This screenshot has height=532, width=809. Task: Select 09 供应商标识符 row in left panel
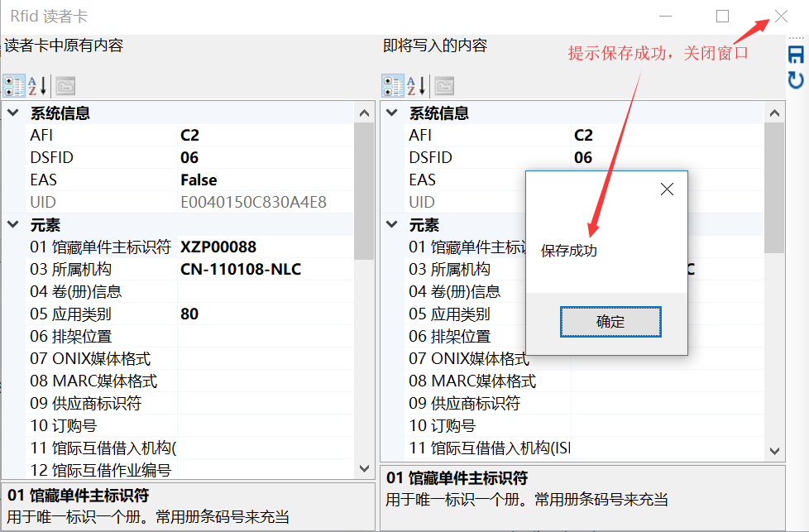[190, 404]
